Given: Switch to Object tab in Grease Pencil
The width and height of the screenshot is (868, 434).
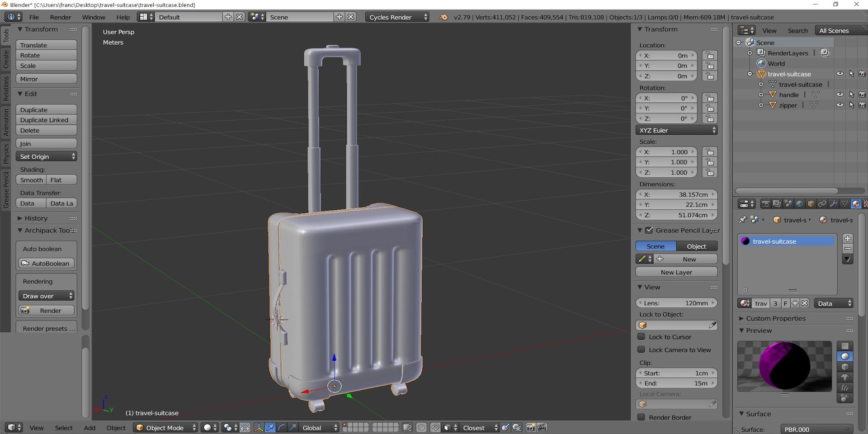Looking at the screenshot, I should coord(697,246).
